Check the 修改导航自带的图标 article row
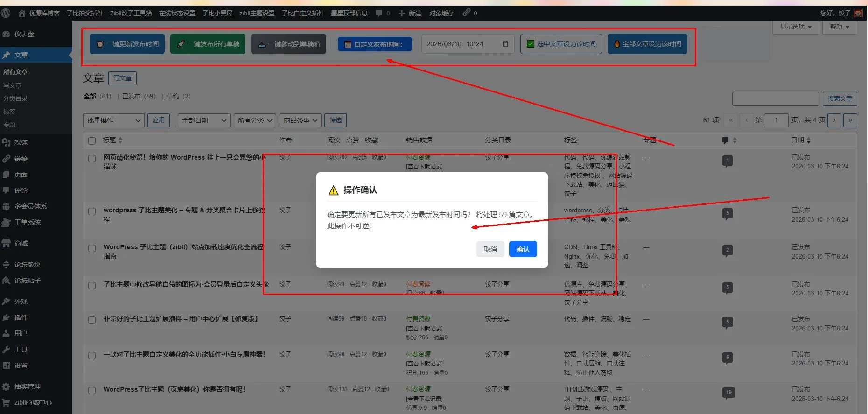Viewport: 868px width, 414px height. (92, 286)
